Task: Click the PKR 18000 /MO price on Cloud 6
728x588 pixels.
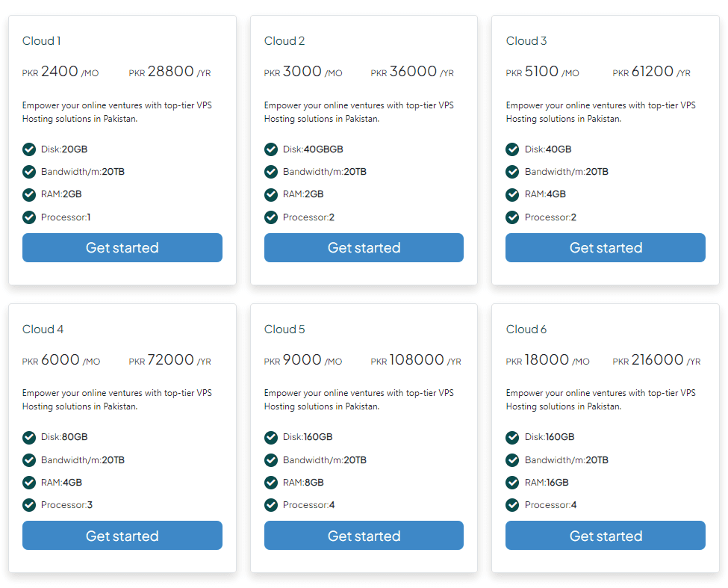Action: click(x=547, y=360)
